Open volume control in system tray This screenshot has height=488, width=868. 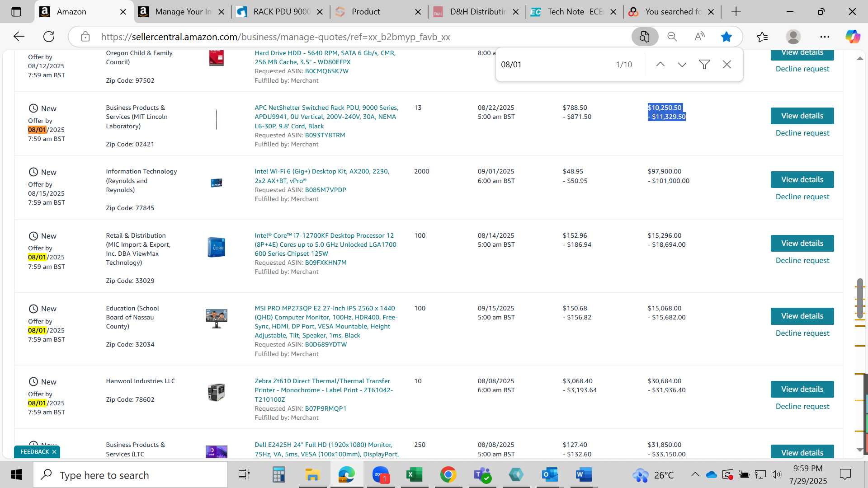tap(776, 474)
